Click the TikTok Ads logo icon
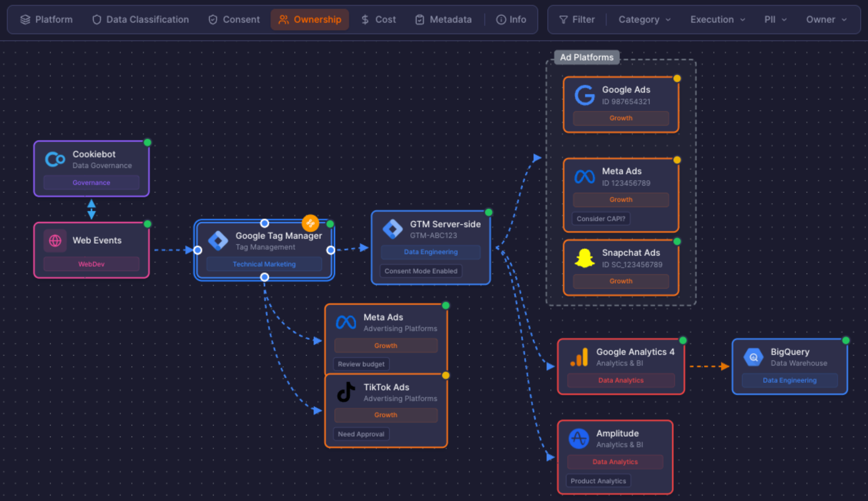 click(346, 392)
